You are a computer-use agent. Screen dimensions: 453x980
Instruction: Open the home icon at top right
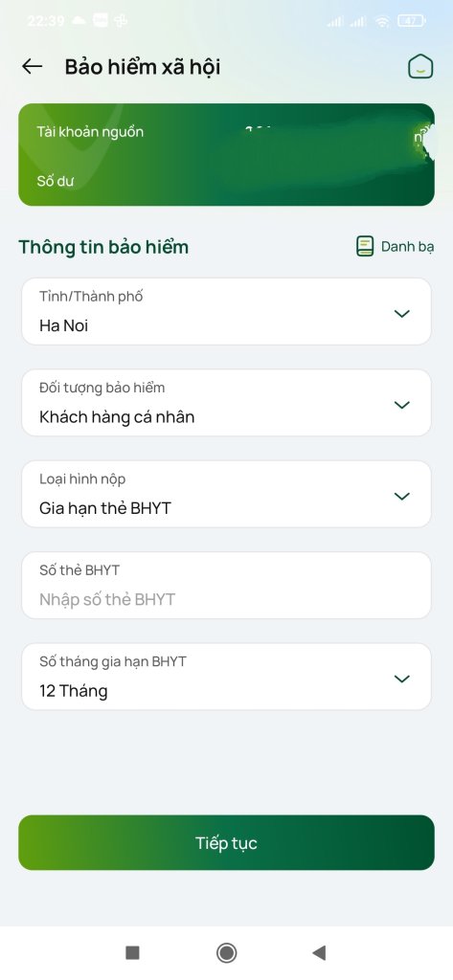[x=420, y=66]
